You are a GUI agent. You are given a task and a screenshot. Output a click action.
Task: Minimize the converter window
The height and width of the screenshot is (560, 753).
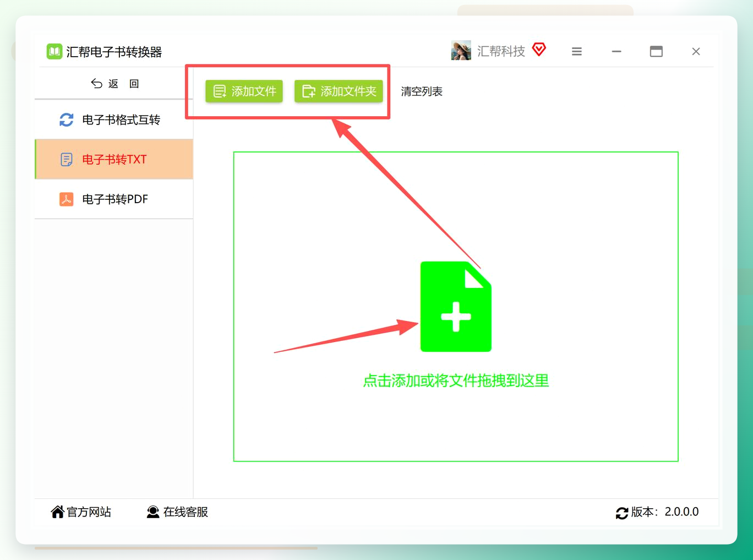coord(616,51)
